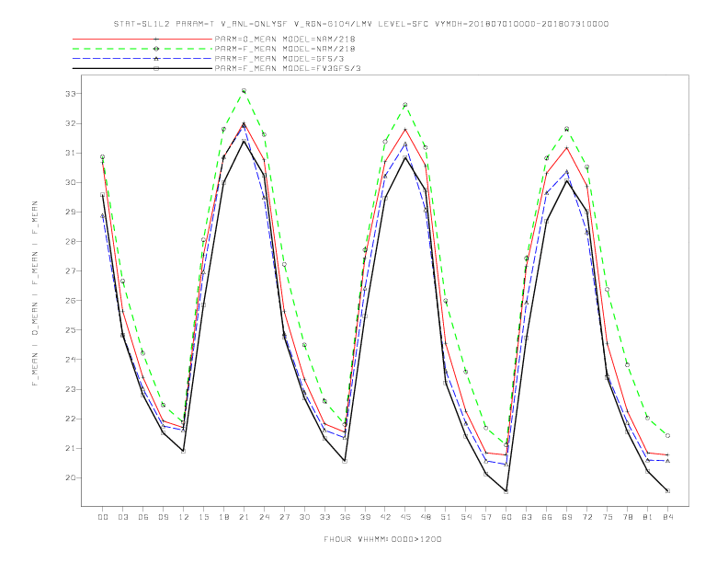Click the x-axis label FHOUR VHHMM:0000>1200
728x563 pixels.
[x=382, y=539]
